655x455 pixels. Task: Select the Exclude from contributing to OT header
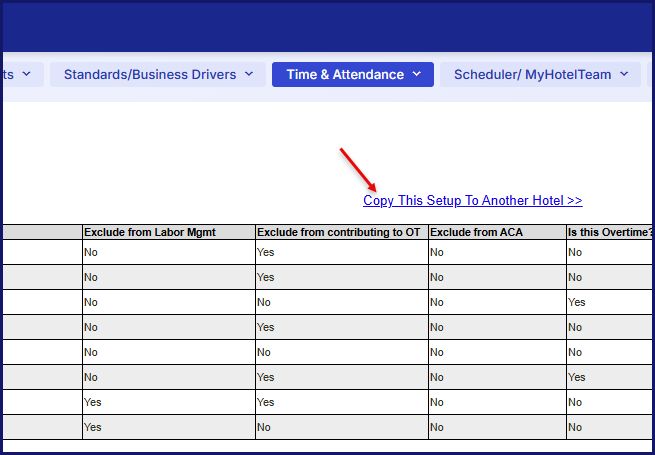(338, 233)
